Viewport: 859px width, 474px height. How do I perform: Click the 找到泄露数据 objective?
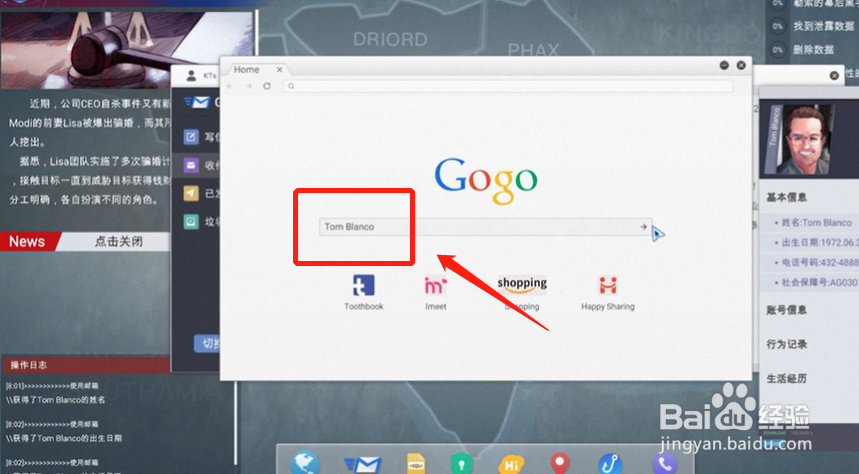tap(823, 26)
